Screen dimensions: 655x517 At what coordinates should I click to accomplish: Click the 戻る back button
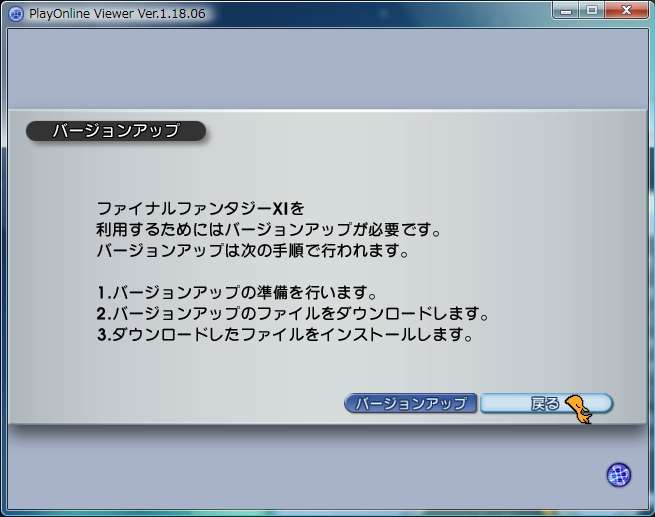tap(546, 403)
